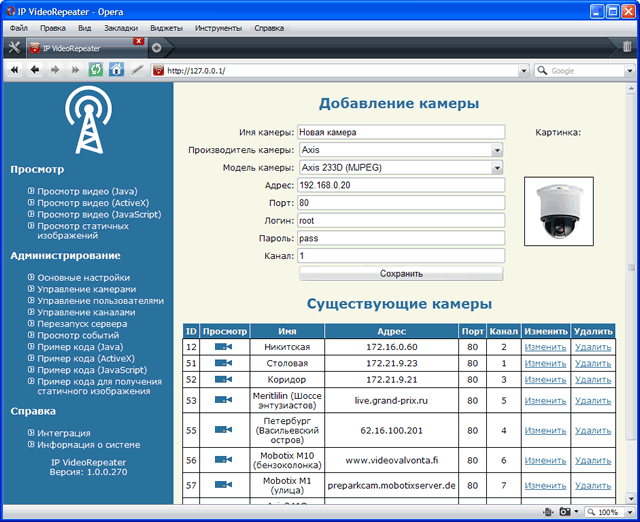The image size is (640, 522).
Task: View camera 56 Mobotix M10 video icon
Action: pyautogui.click(x=223, y=460)
